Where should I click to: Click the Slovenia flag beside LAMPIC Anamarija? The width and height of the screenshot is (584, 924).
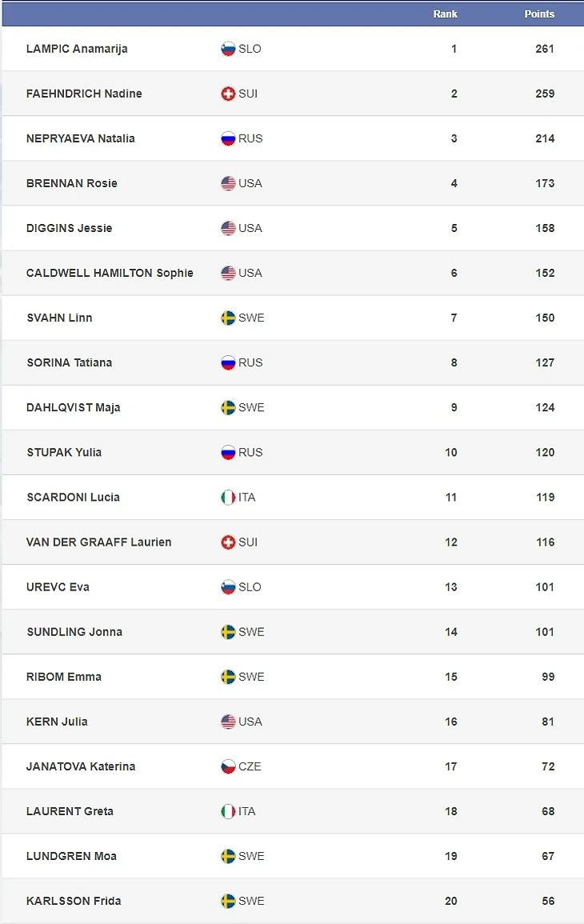[x=228, y=49]
